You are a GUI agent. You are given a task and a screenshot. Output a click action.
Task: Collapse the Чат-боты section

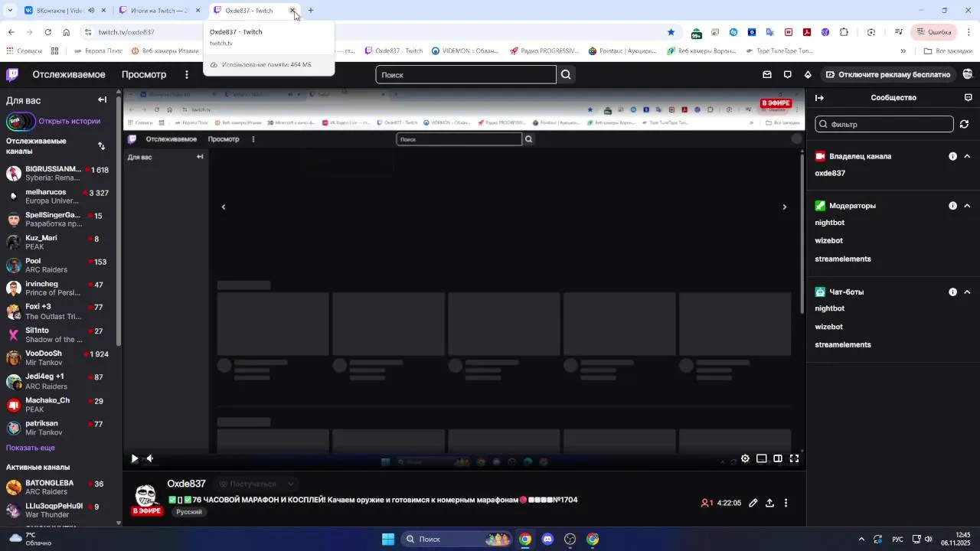(967, 292)
